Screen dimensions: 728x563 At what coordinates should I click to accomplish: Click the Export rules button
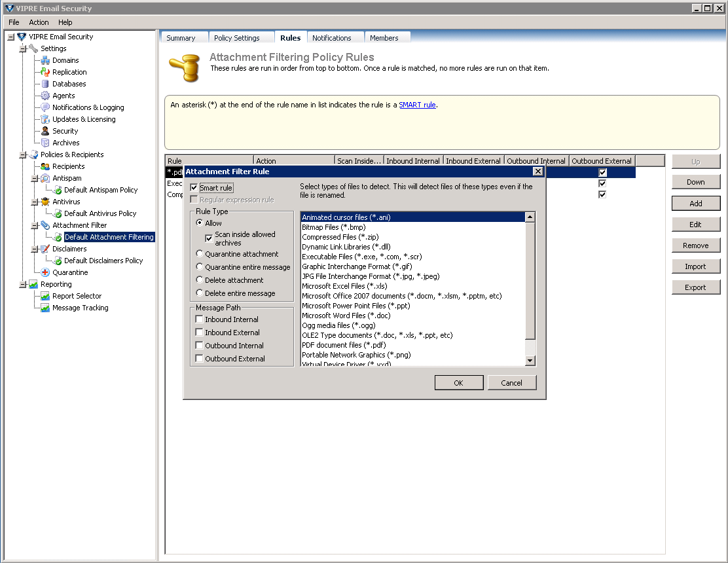click(x=695, y=287)
